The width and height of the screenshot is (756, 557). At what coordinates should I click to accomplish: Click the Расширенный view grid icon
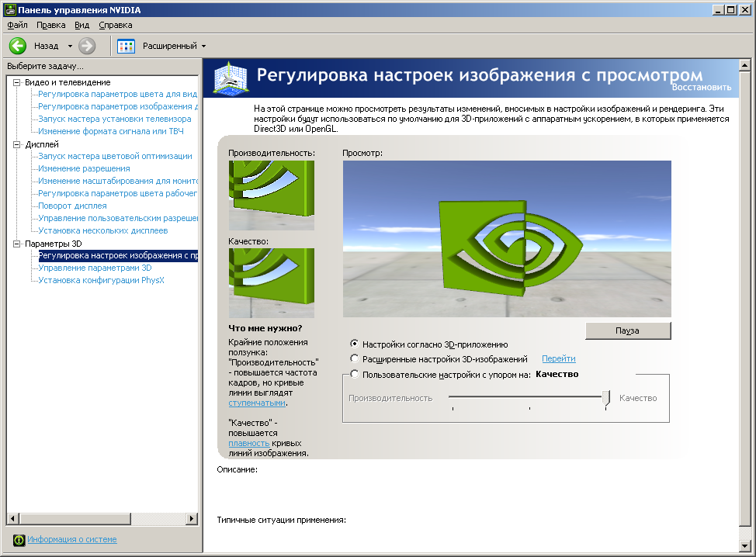click(127, 46)
